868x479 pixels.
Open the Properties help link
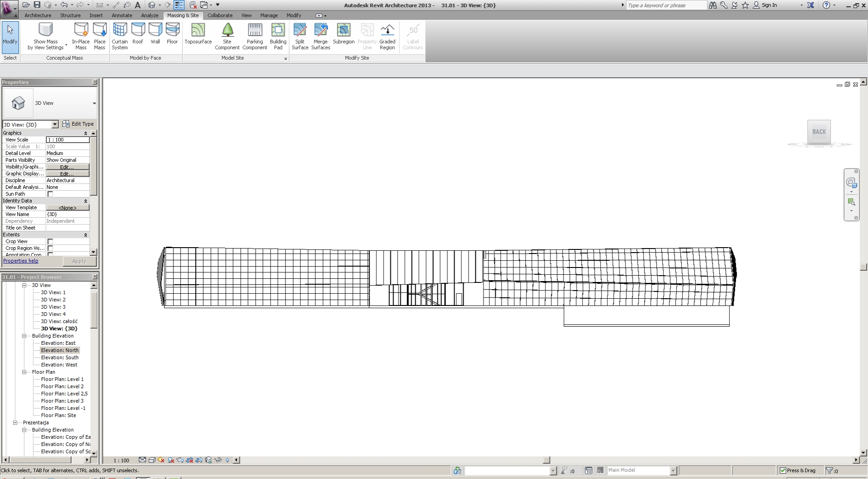click(x=21, y=261)
